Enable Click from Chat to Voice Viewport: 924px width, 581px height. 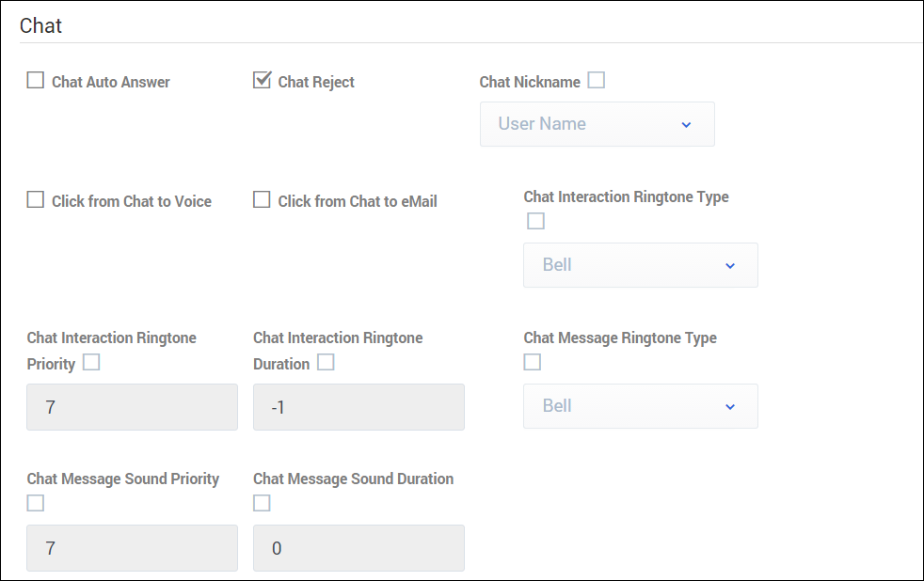click(36, 200)
